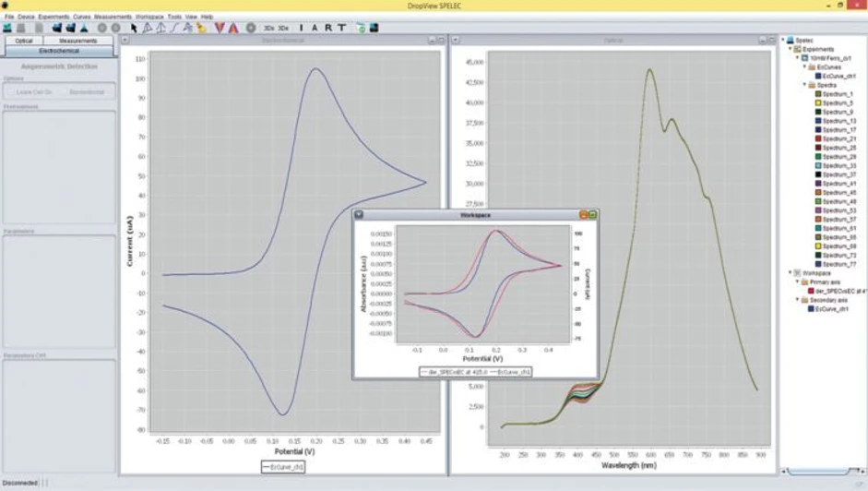
Task: Toggle the Bipotentiostat checkbox
Action: pos(87,92)
